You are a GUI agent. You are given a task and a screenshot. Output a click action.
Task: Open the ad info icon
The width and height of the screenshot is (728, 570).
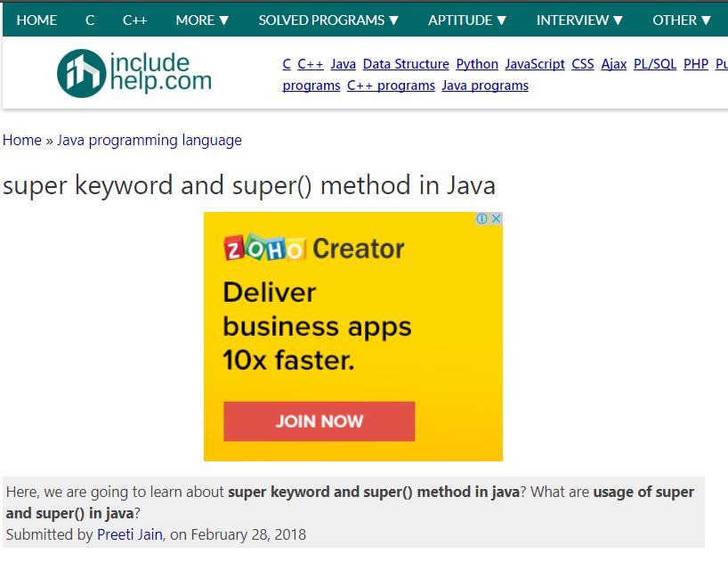tap(482, 218)
